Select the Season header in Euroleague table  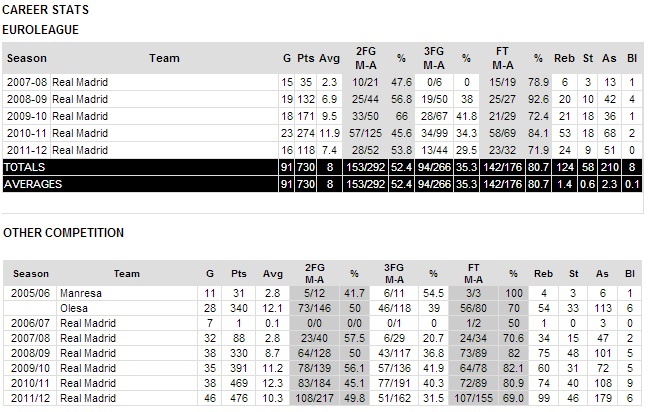click(27, 58)
